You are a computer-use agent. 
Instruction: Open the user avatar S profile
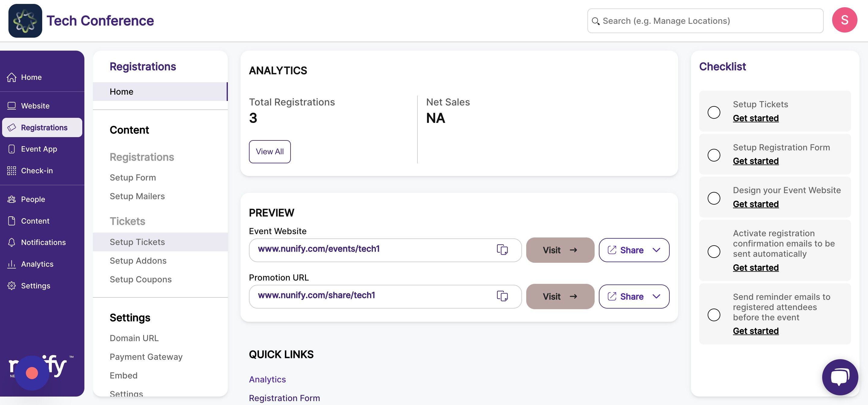pyautogui.click(x=844, y=20)
